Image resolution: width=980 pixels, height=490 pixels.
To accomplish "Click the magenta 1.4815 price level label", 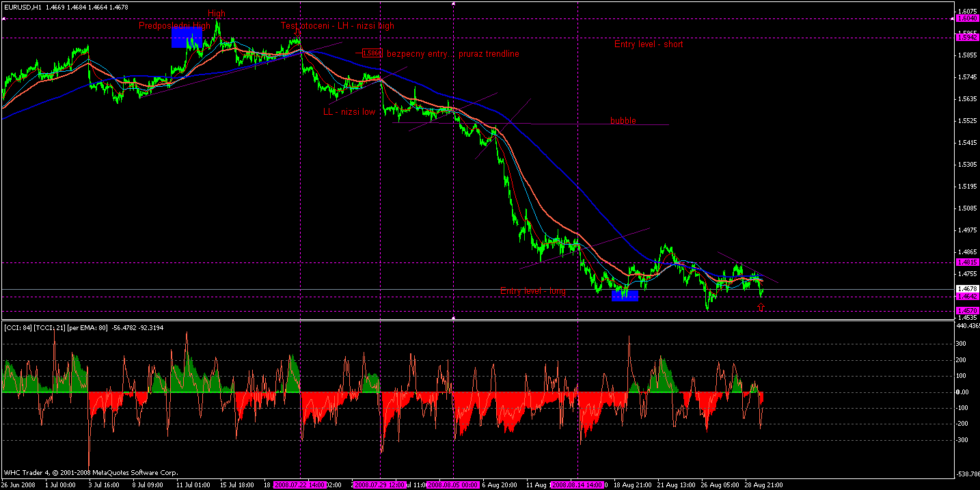I will click(967, 262).
